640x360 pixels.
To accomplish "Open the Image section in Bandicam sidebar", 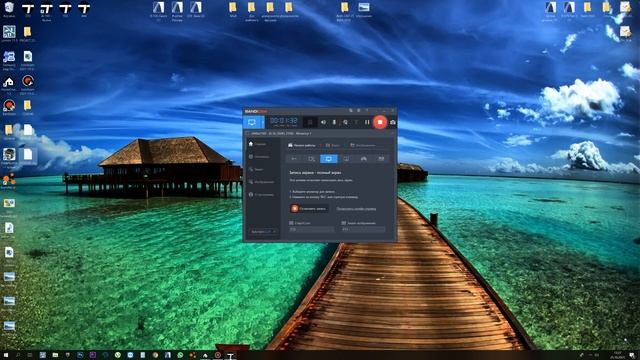I will (x=261, y=182).
